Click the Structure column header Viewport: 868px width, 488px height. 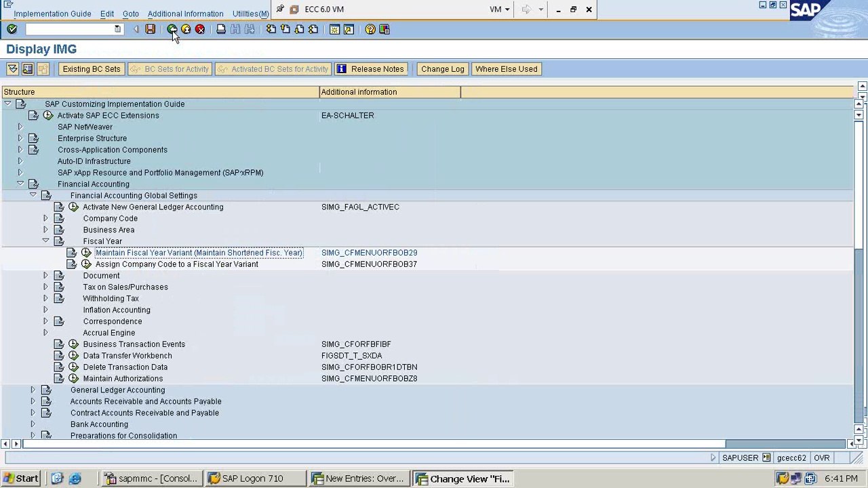[160, 91]
